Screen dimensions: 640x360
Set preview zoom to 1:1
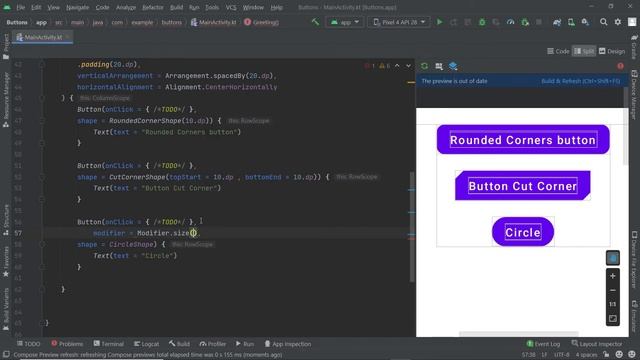pyautogui.click(x=613, y=304)
